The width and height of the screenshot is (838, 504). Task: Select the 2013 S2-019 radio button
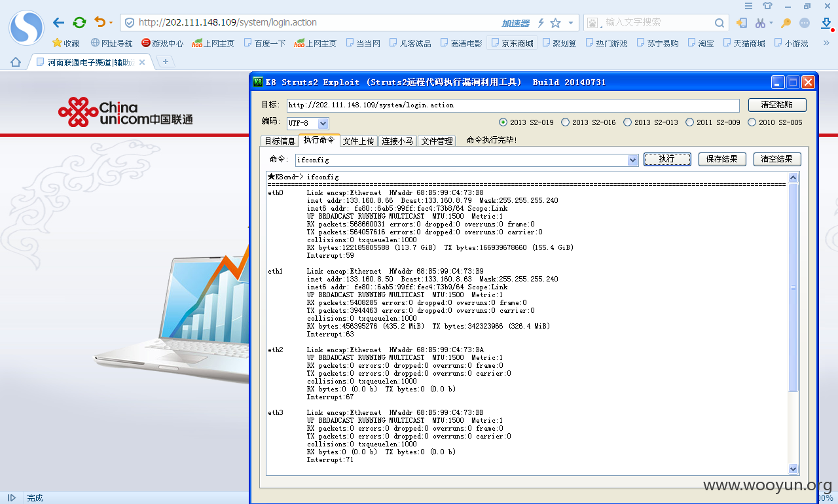pos(503,122)
